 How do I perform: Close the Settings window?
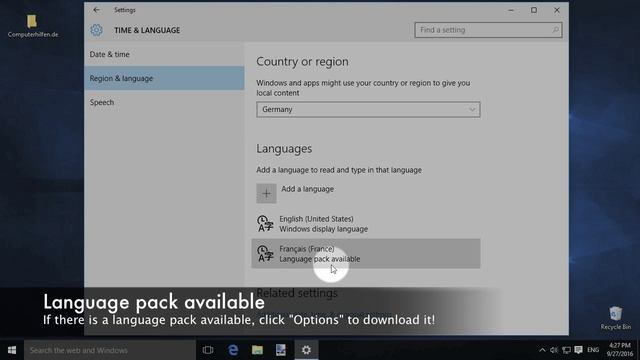(557, 10)
